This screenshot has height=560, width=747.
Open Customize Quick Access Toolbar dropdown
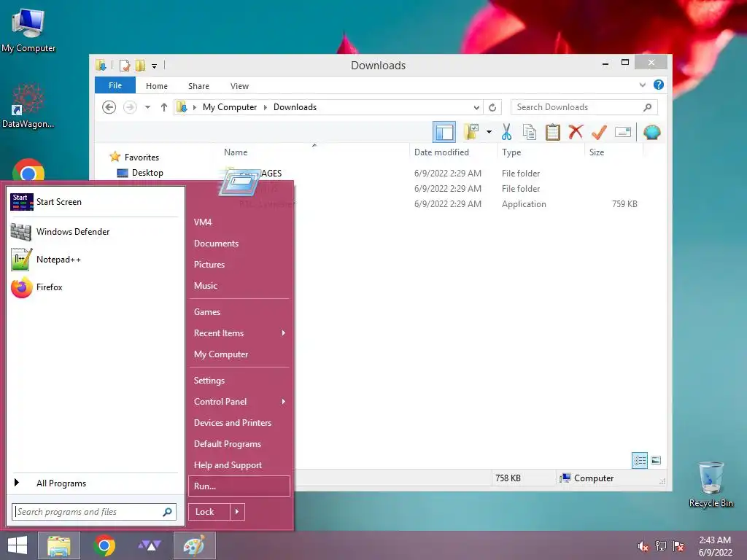[155, 66]
